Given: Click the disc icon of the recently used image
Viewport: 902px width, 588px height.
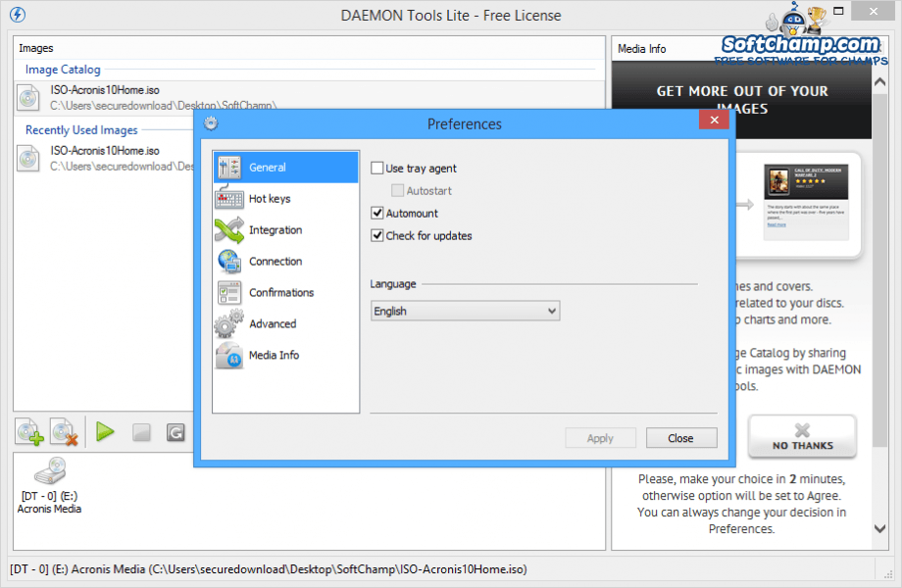Looking at the screenshot, I should coord(27,159).
